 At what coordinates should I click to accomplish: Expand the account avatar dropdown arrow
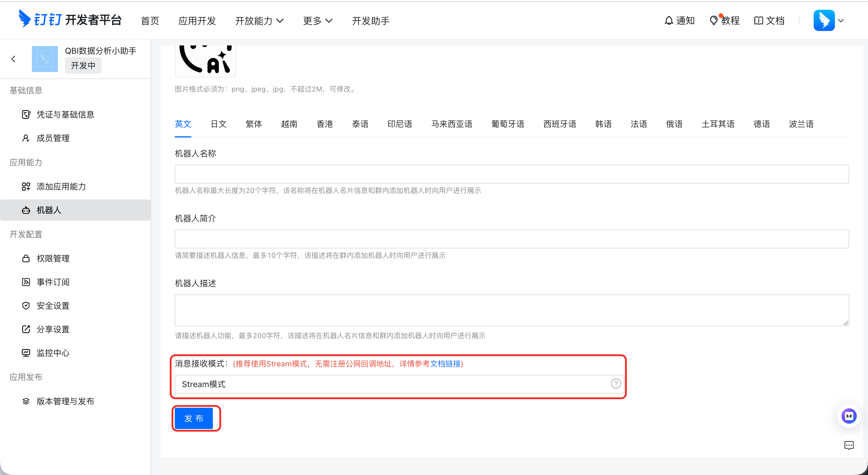(x=841, y=21)
